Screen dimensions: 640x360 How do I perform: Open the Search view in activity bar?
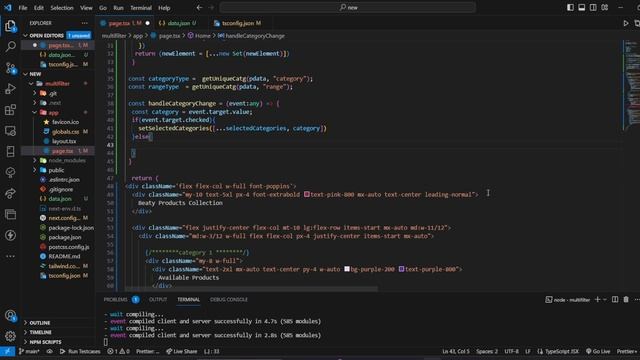click(10, 47)
